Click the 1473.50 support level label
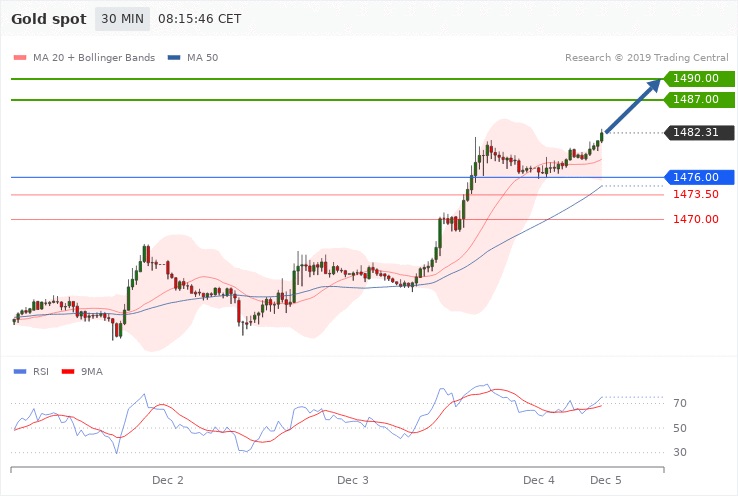This screenshot has height=500, width=738. tap(696, 194)
